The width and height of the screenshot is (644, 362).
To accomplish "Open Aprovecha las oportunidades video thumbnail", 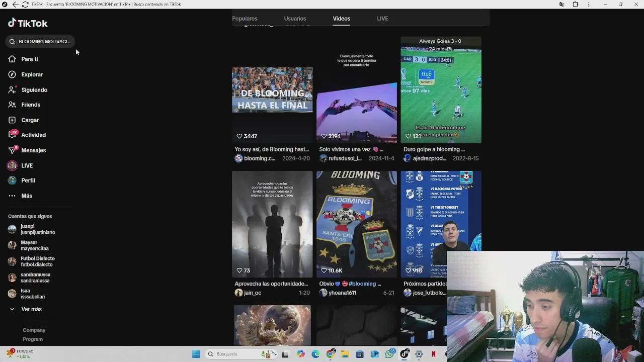I will click(272, 224).
